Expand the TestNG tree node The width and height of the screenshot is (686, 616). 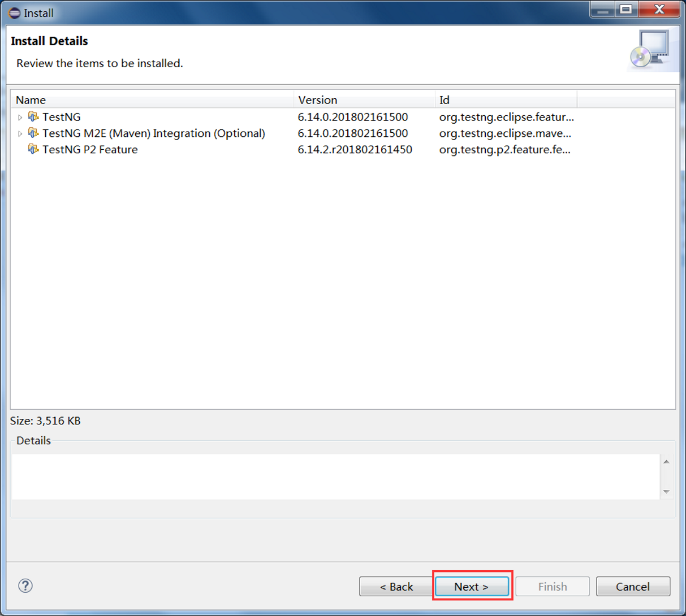click(x=20, y=118)
